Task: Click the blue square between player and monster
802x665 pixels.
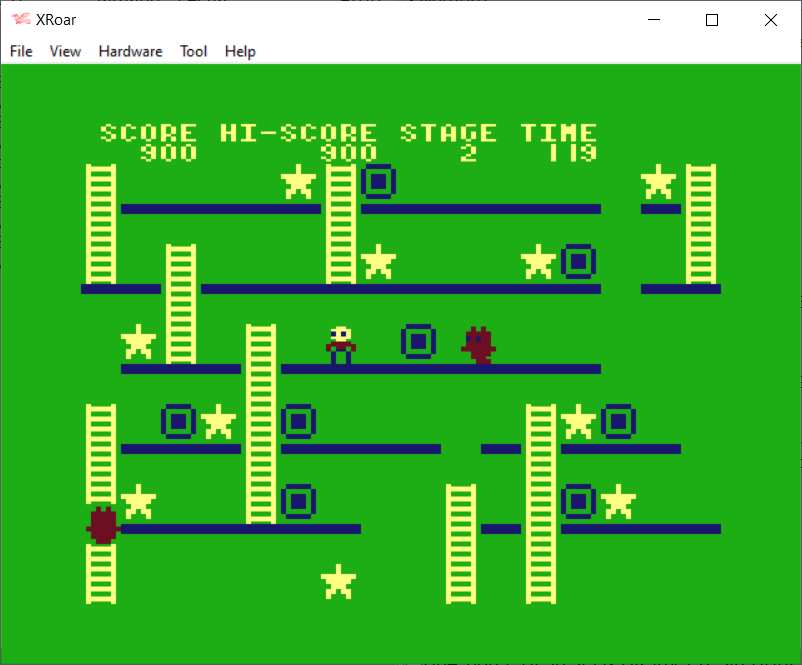Action: [418, 341]
